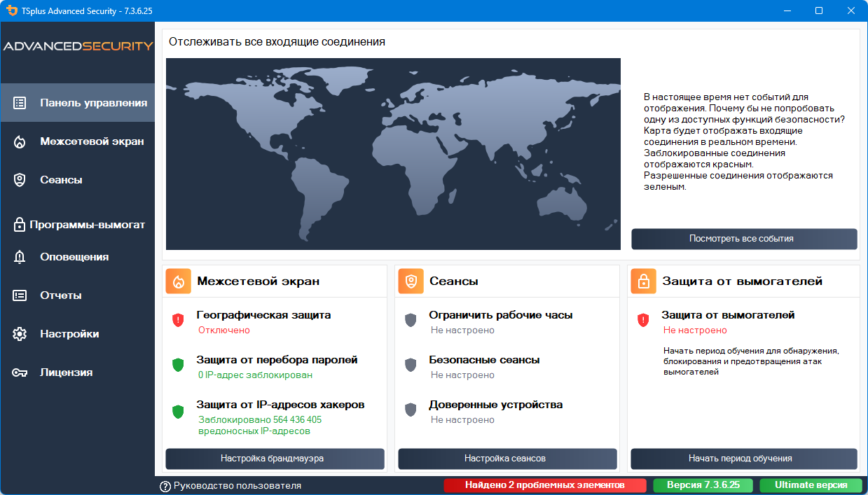Open Лицензия section
Image resolution: width=868 pixels, height=495 pixels.
click(x=77, y=372)
